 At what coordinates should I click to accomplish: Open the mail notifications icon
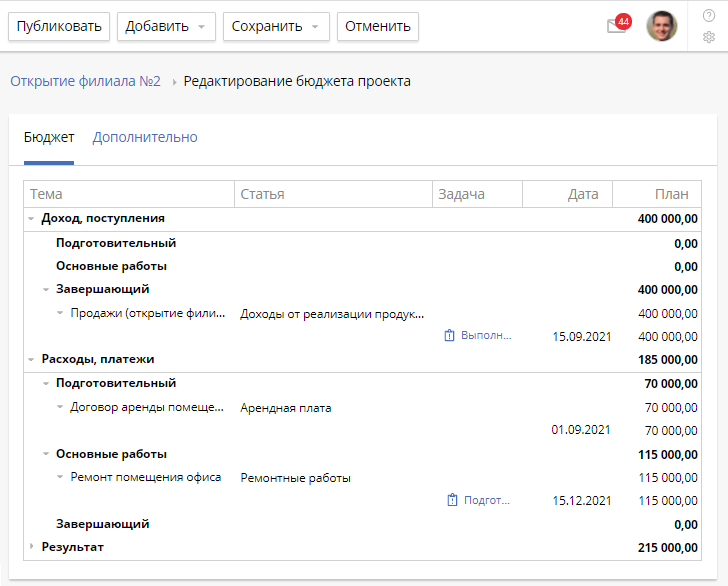coord(616,27)
